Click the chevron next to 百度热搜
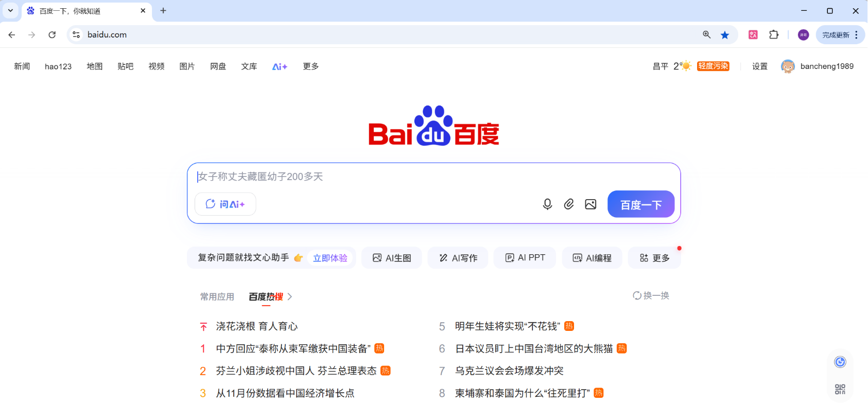The width and height of the screenshot is (868, 405). pos(290,297)
